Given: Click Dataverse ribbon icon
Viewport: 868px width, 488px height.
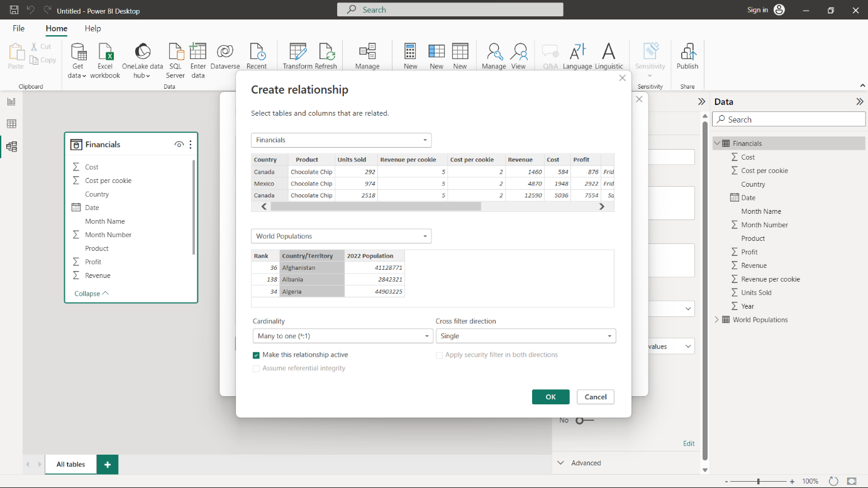Looking at the screenshot, I should click(225, 57).
